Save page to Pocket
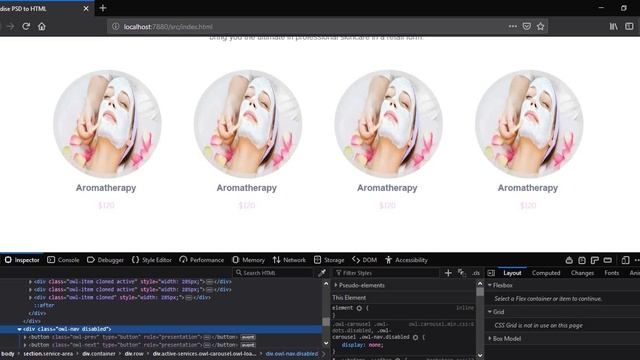This screenshot has height=360, width=640. [x=527, y=27]
